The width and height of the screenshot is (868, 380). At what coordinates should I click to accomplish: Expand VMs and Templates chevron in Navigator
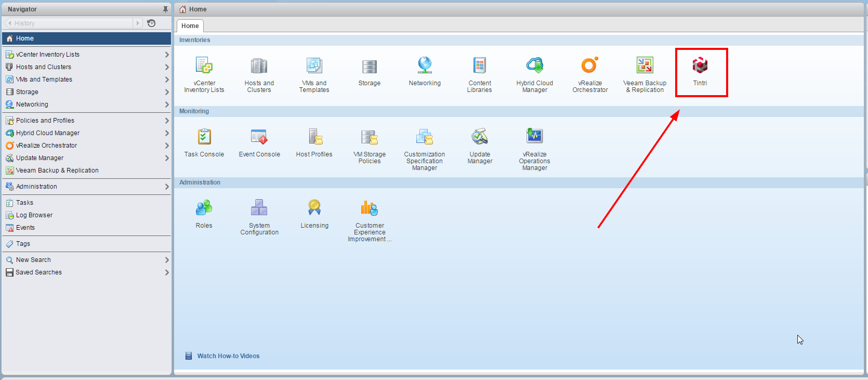pyautogui.click(x=167, y=80)
